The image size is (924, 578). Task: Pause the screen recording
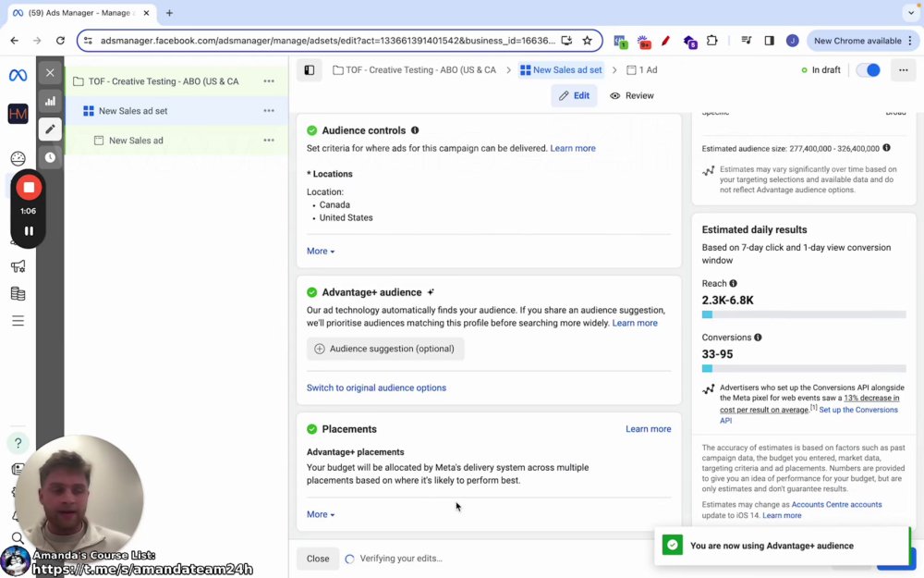[29, 231]
